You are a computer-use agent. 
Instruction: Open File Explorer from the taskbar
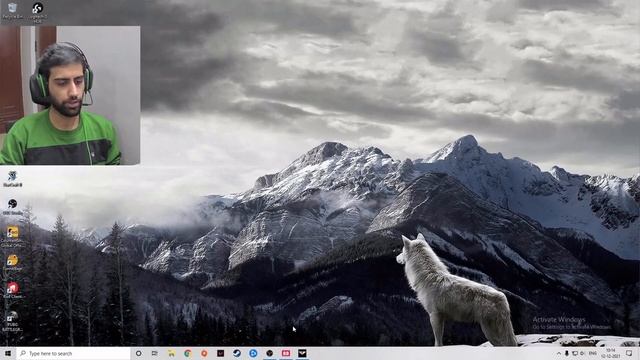tap(171, 353)
